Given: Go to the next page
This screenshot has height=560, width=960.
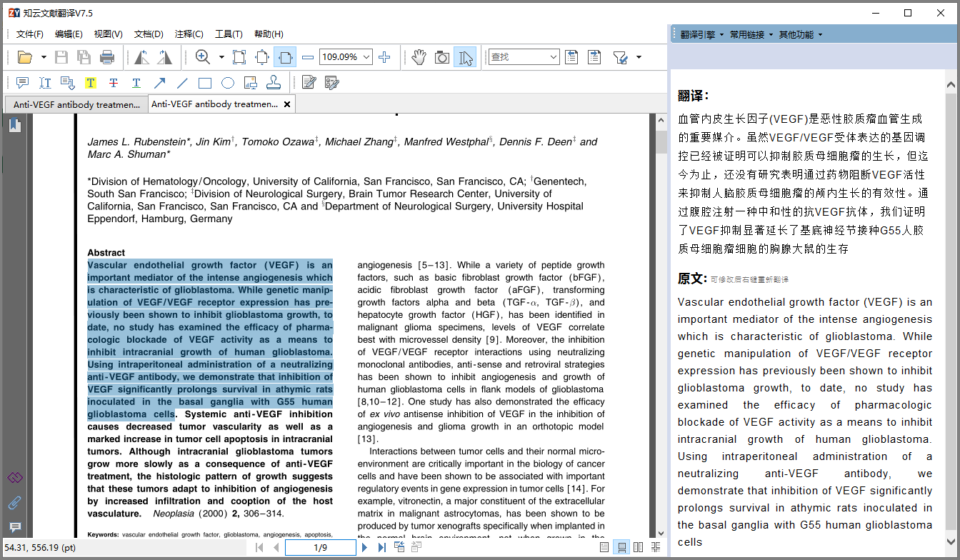Looking at the screenshot, I should click(364, 548).
